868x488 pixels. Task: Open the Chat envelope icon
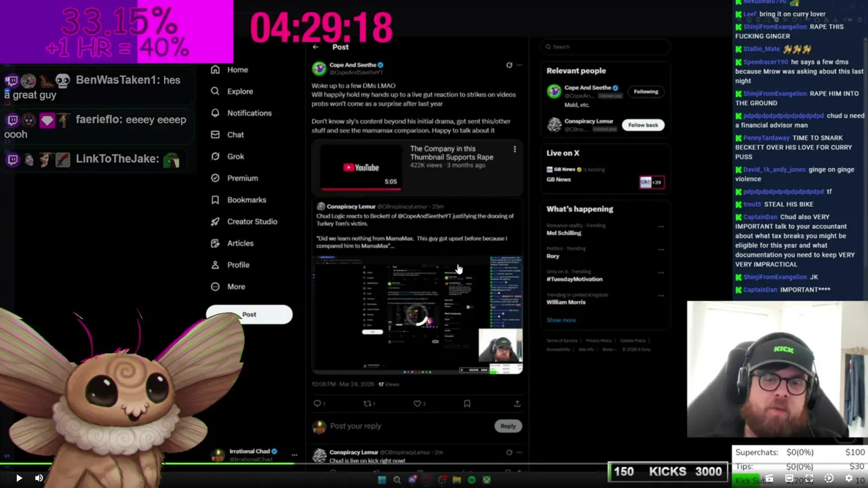[x=215, y=135]
